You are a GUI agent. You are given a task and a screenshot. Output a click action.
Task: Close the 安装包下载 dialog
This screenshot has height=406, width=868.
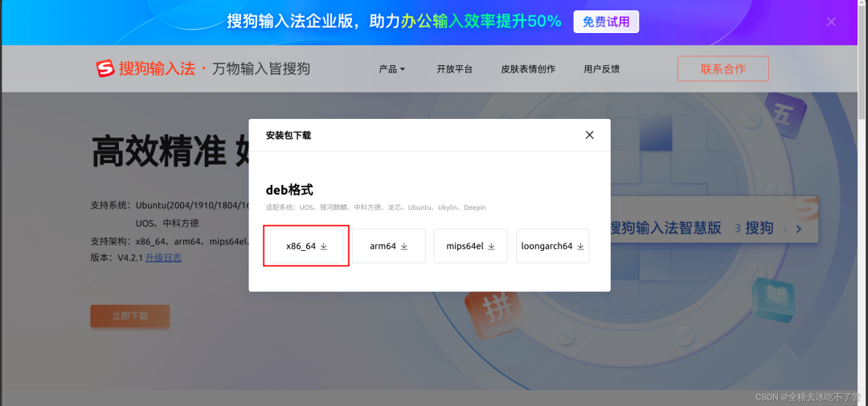pos(589,135)
